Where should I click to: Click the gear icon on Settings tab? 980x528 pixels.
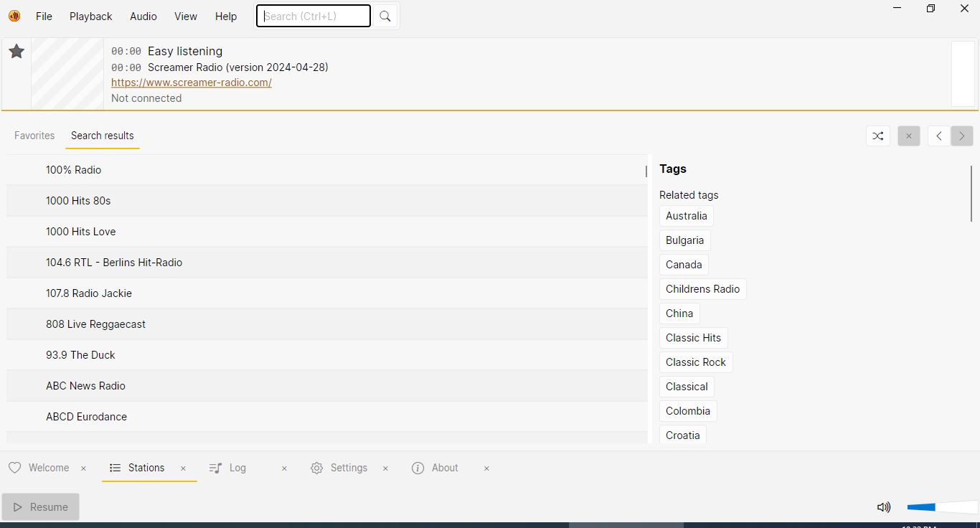[316, 468]
